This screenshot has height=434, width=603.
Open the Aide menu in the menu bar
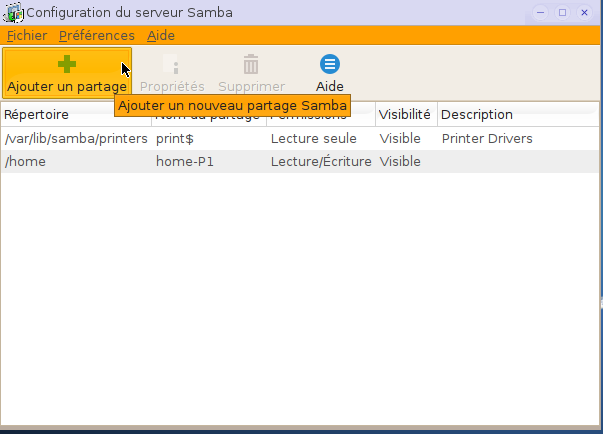tap(161, 35)
